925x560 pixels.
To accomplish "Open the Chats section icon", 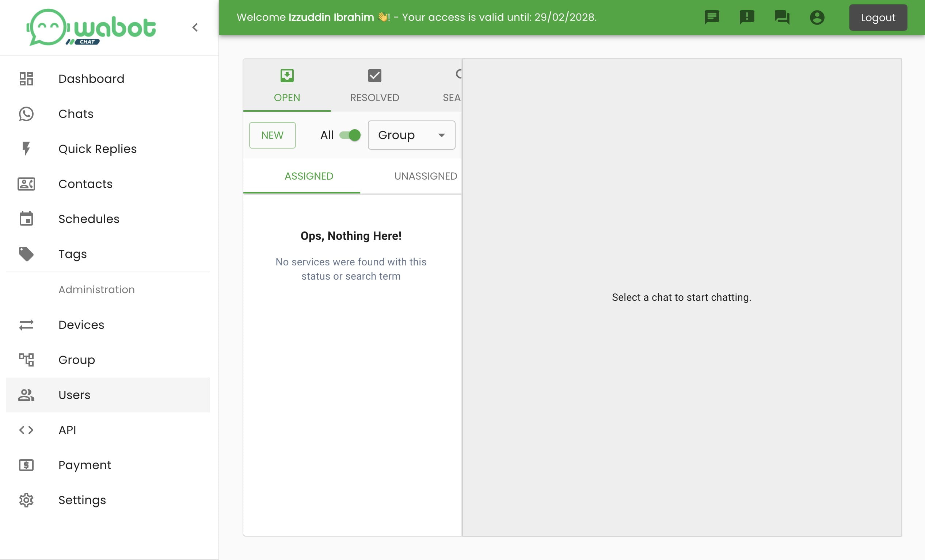I will tap(26, 114).
